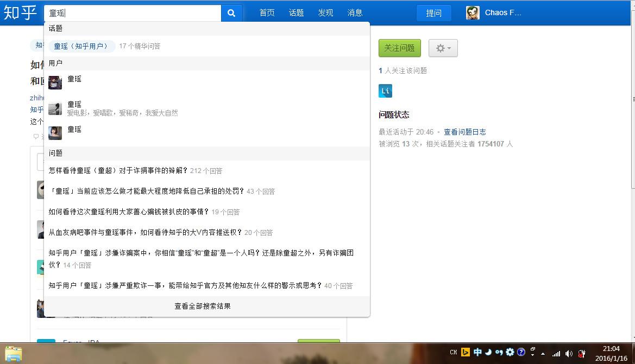Select the third 童瑶 user avatar

click(55, 133)
